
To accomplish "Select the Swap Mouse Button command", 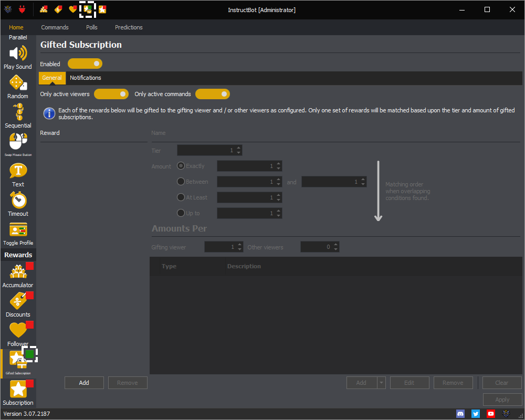I will 18,145.
